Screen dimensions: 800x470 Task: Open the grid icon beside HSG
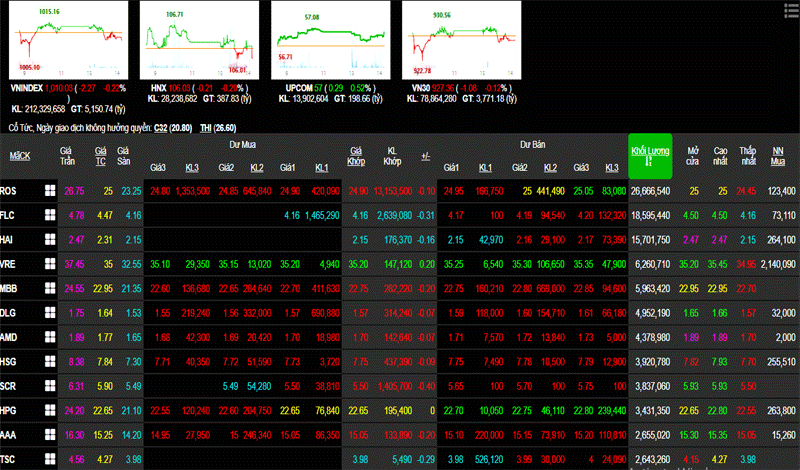(x=50, y=361)
